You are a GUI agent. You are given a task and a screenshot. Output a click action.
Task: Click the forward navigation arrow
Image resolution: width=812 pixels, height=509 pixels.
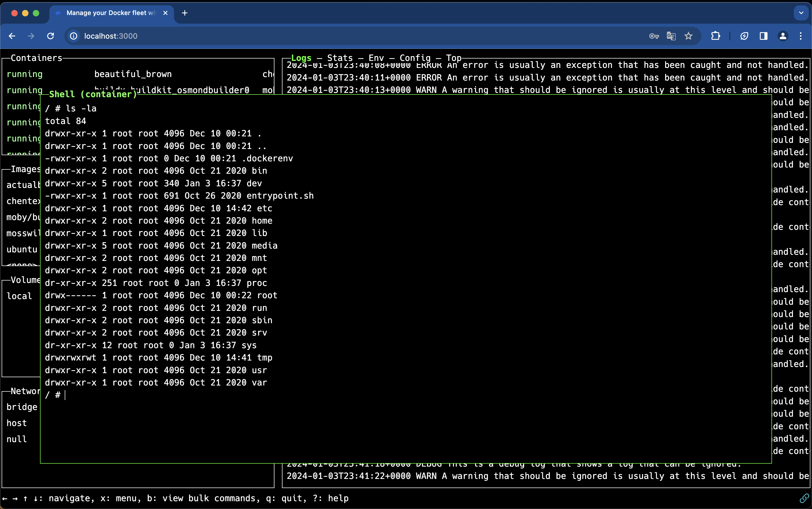click(31, 36)
